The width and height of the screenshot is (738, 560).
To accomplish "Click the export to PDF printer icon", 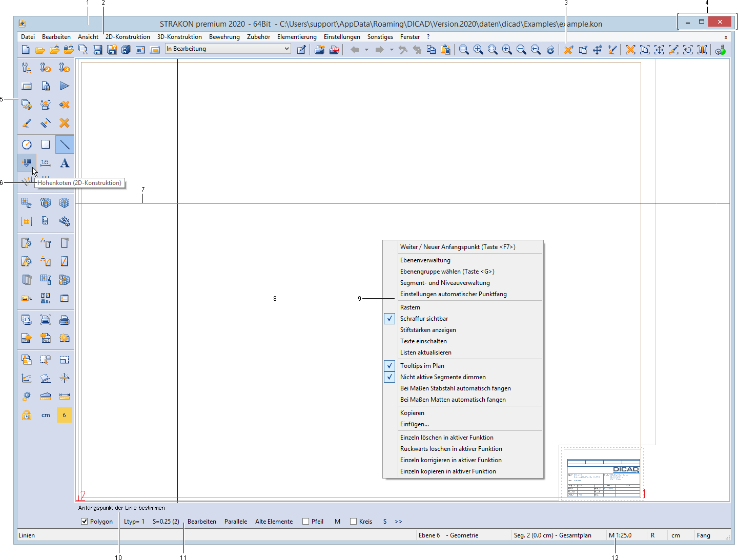I will [334, 50].
